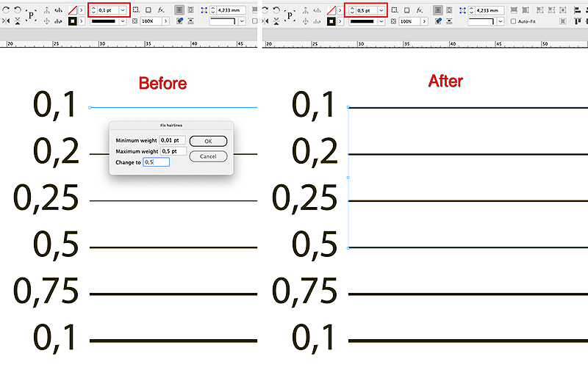Click the P reference point indicator in the left toolbar
The image size is (588, 370).
click(31, 14)
